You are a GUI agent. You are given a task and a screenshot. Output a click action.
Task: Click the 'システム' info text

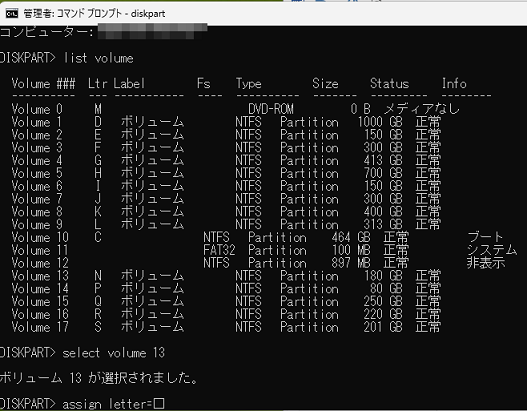point(492,250)
